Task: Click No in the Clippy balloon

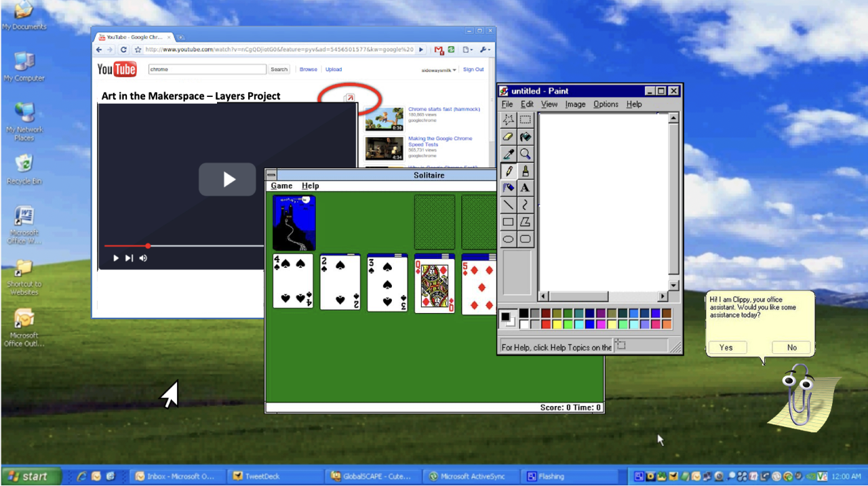Action: (792, 347)
